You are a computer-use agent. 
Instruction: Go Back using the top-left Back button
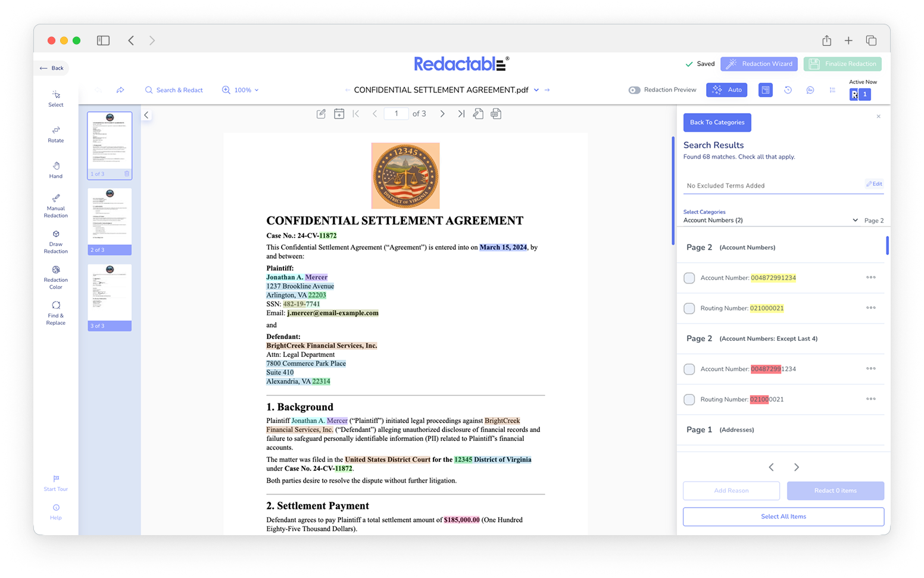[x=52, y=68]
